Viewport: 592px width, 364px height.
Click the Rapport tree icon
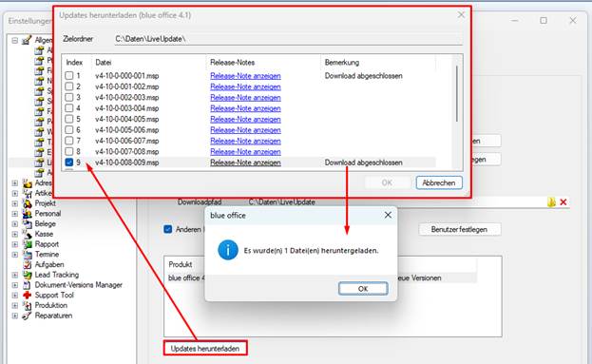point(28,244)
